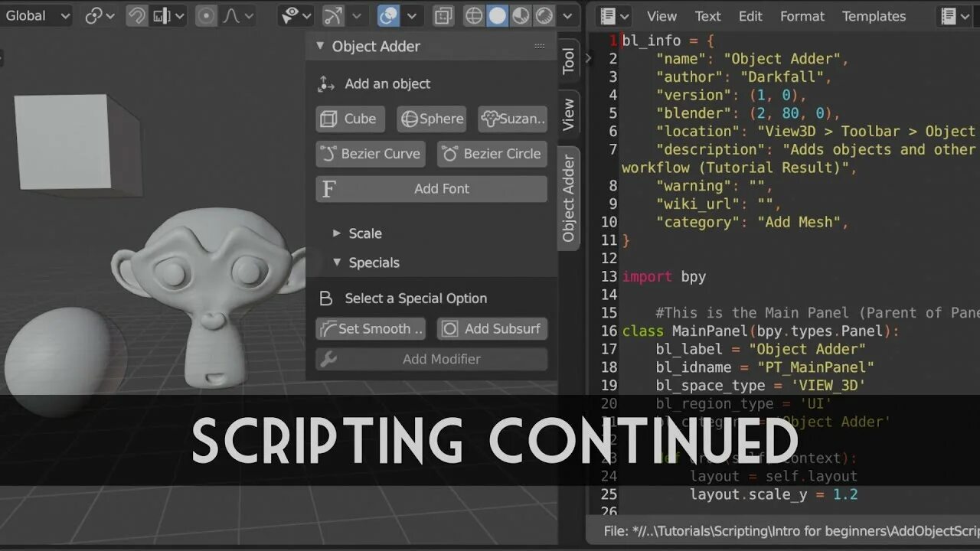This screenshot has width=980, height=551.
Task: Open the Text menu
Action: pyautogui.click(x=707, y=16)
